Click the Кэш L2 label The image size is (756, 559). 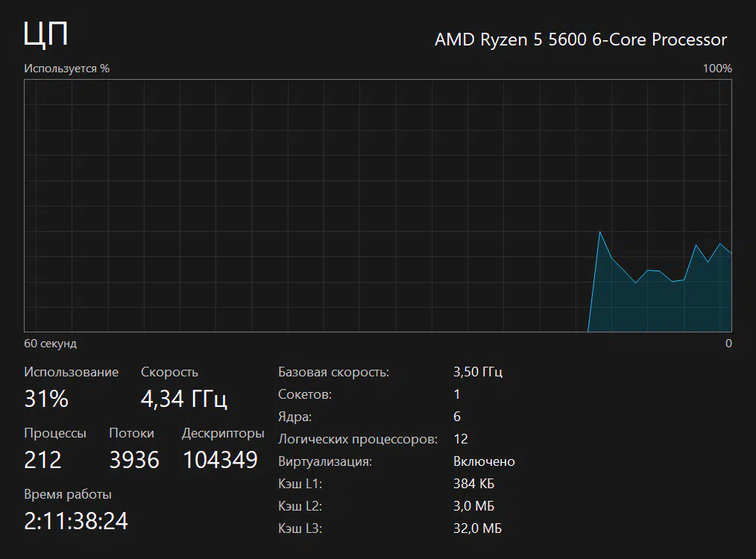coord(300,506)
